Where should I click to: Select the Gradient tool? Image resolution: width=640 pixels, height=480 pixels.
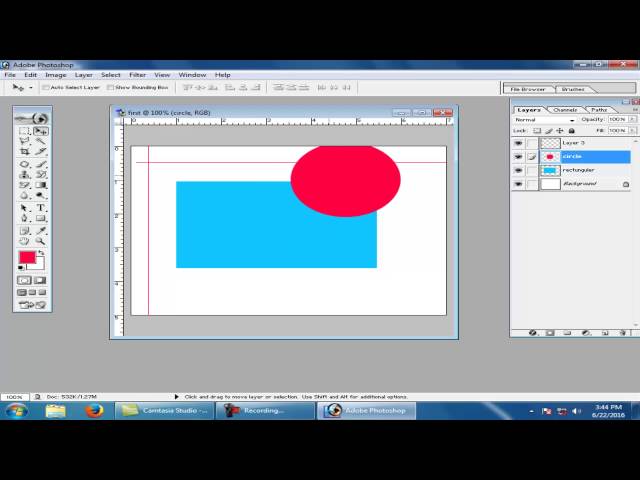pyautogui.click(x=40, y=185)
